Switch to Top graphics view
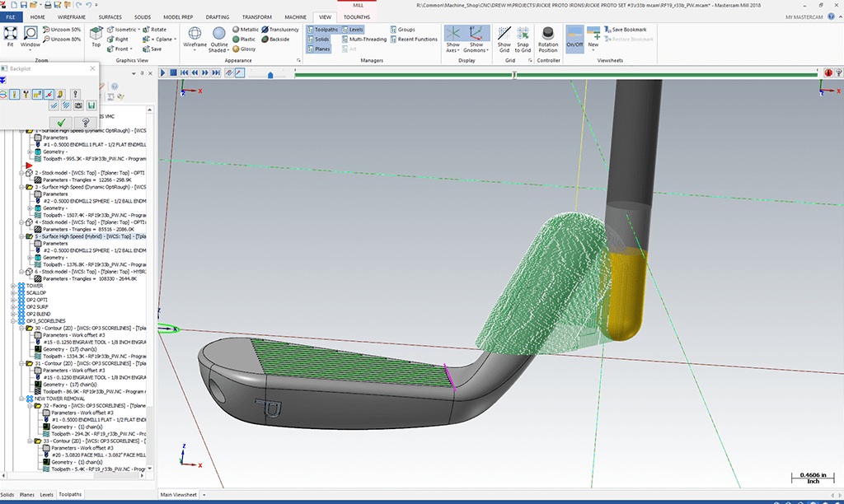Screen dimensions: 844x504 (96, 36)
